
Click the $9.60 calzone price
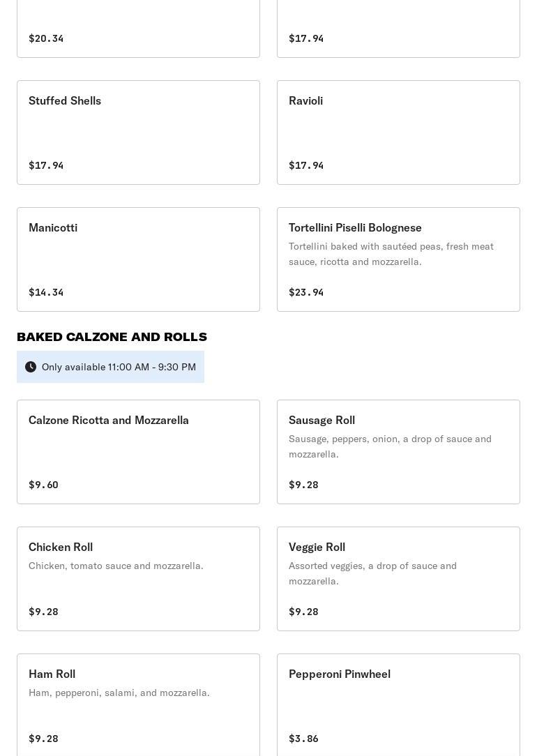pos(43,485)
